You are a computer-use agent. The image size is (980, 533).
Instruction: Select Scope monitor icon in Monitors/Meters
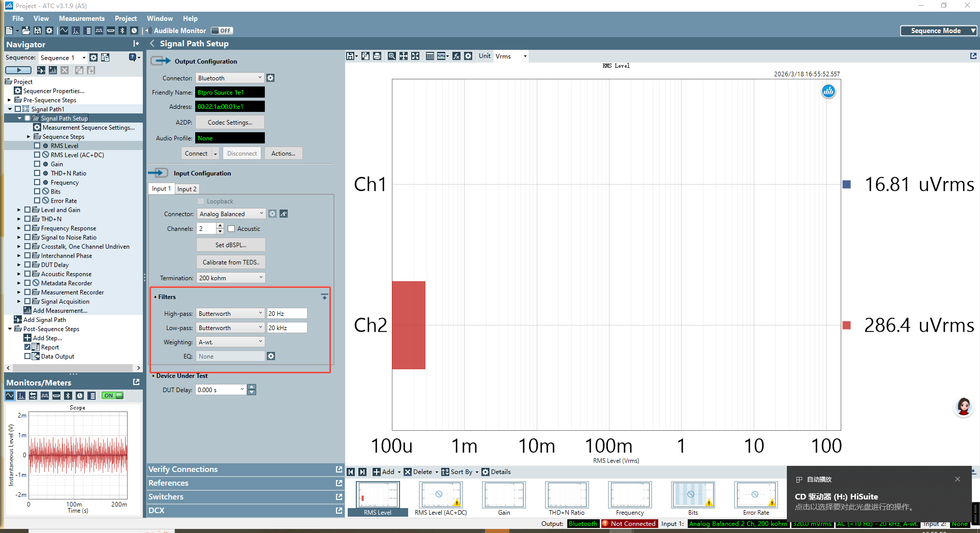pyautogui.click(x=10, y=396)
